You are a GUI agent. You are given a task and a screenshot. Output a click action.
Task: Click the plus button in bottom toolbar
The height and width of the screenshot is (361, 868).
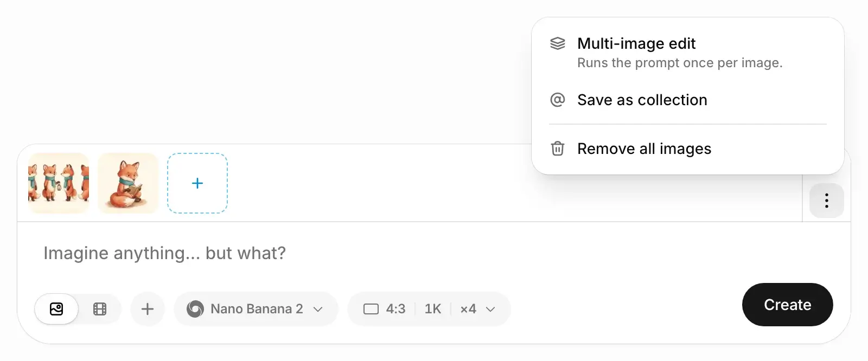click(148, 309)
